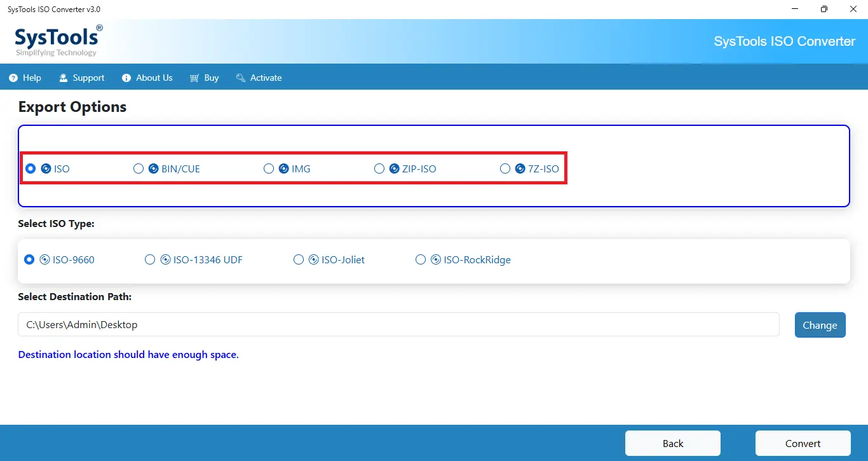Choose the ISO-Joliet type
The image size is (868, 461).
click(299, 259)
